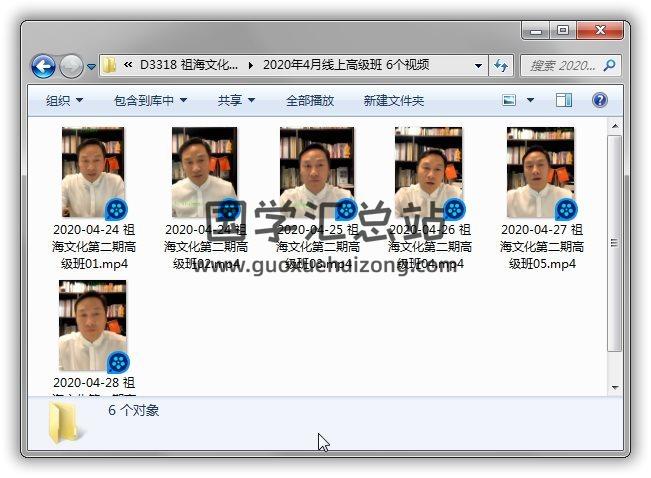Open the view options dropdown arrow
Image resolution: width=651 pixels, height=478 pixels.
click(x=530, y=100)
